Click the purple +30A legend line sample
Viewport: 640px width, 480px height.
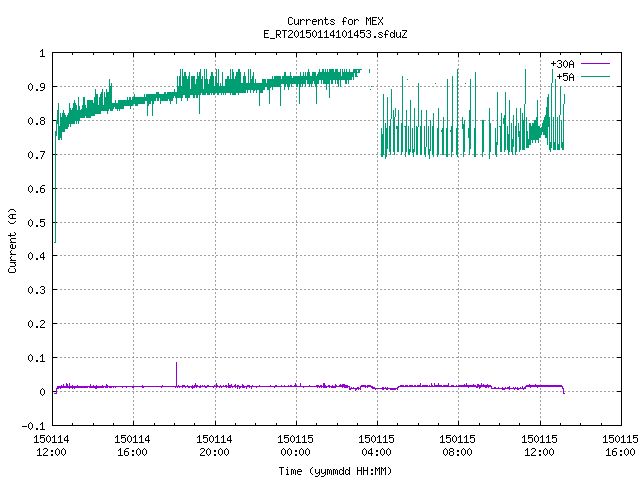595,64
